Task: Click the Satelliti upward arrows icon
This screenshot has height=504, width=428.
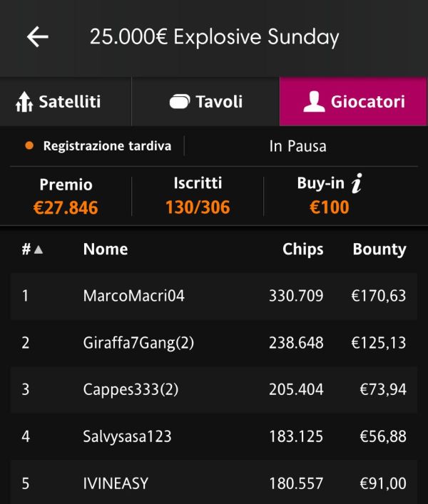Action: 24,102
